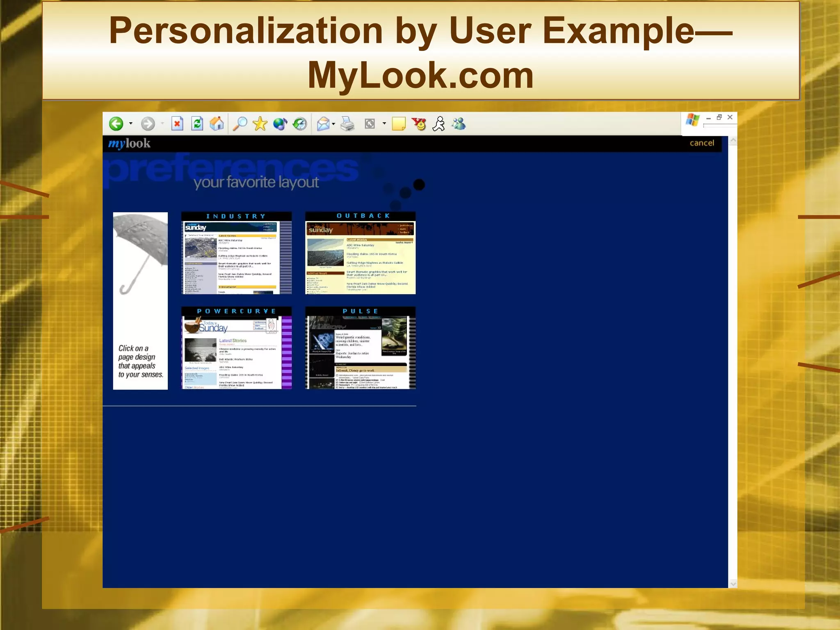Open the Favorites star icon

(x=260, y=123)
